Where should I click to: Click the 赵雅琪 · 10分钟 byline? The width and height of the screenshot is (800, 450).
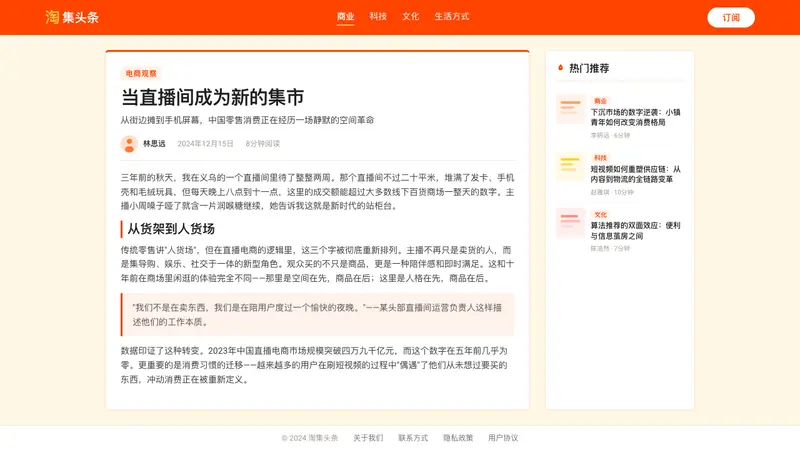tap(612, 192)
